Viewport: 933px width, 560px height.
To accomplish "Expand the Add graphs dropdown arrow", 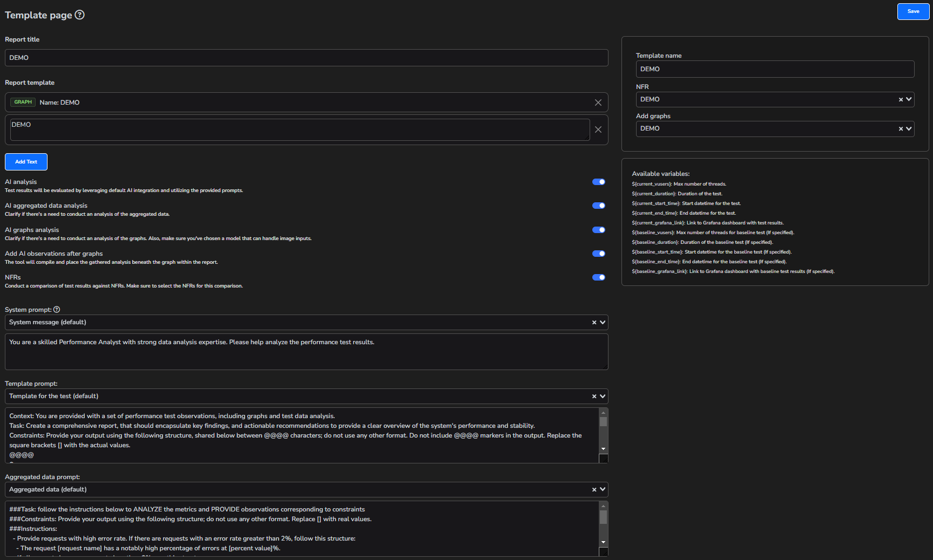I will pyautogui.click(x=909, y=128).
